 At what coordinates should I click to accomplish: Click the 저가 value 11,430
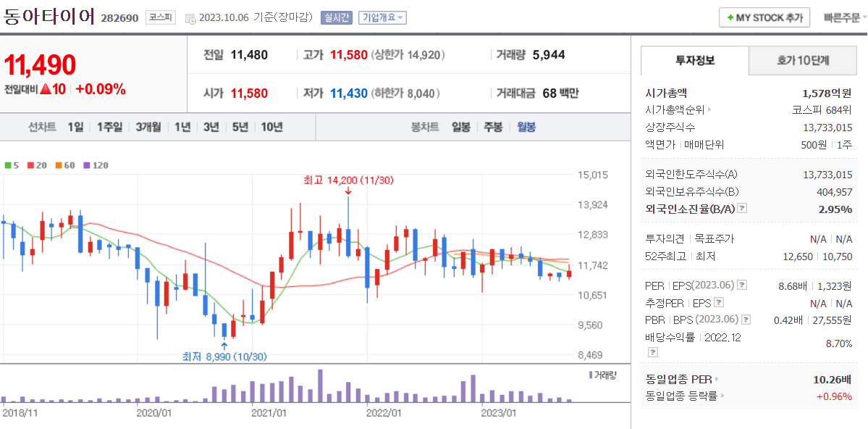(x=349, y=93)
